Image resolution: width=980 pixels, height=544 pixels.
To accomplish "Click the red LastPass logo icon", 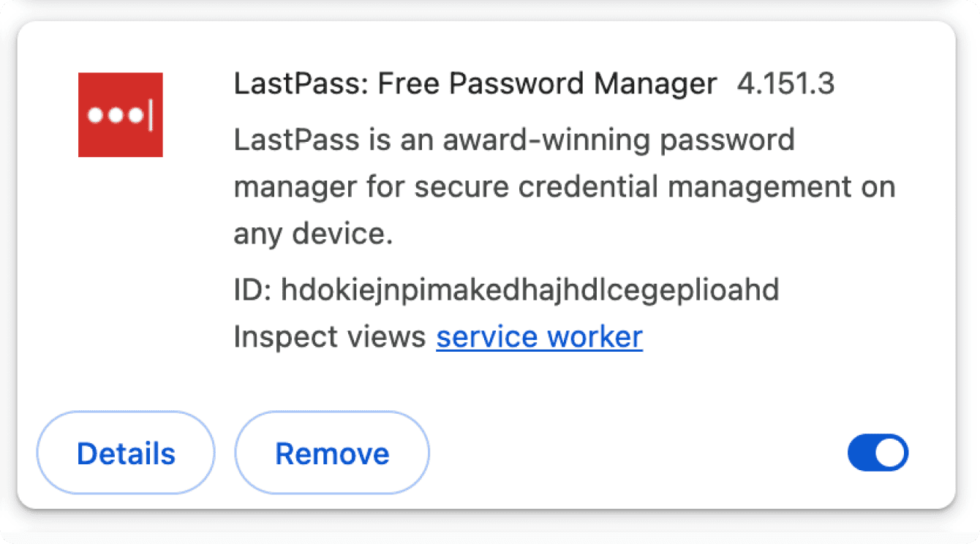I will click(x=120, y=115).
